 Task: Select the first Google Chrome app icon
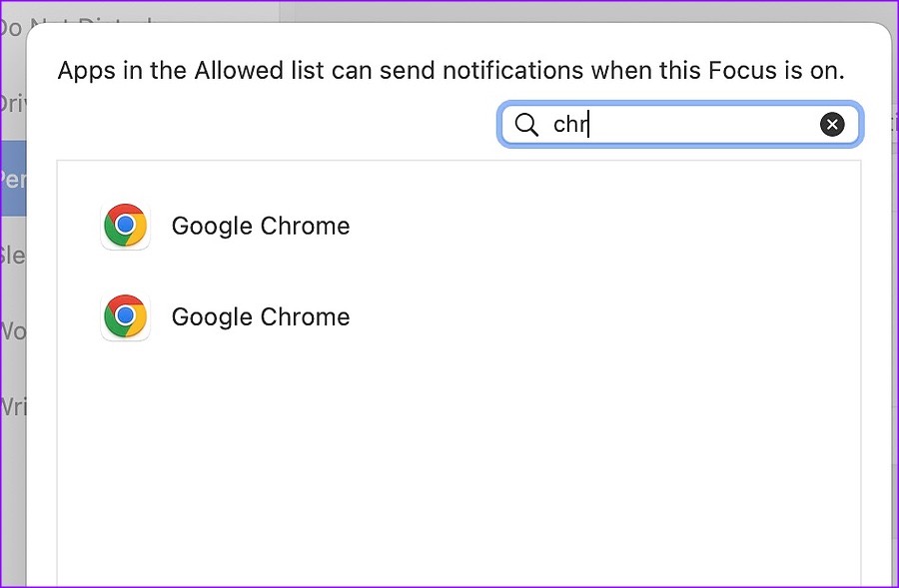pyautogui.click(x=126, y=226)
